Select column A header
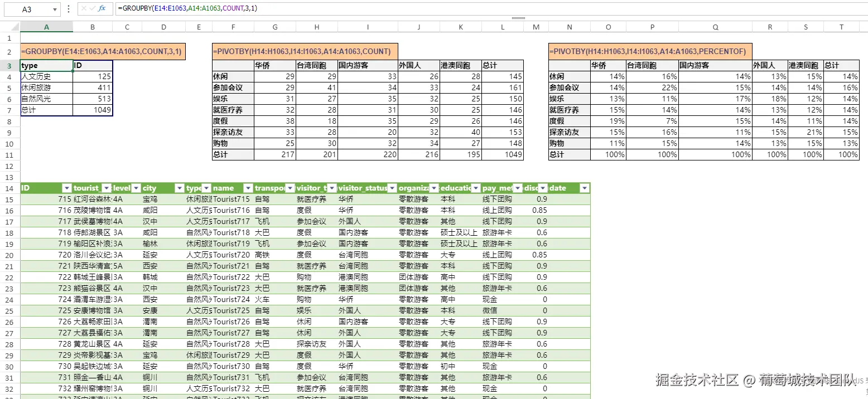The width and height of the screenshot is (868, 399). click(46, 27)
